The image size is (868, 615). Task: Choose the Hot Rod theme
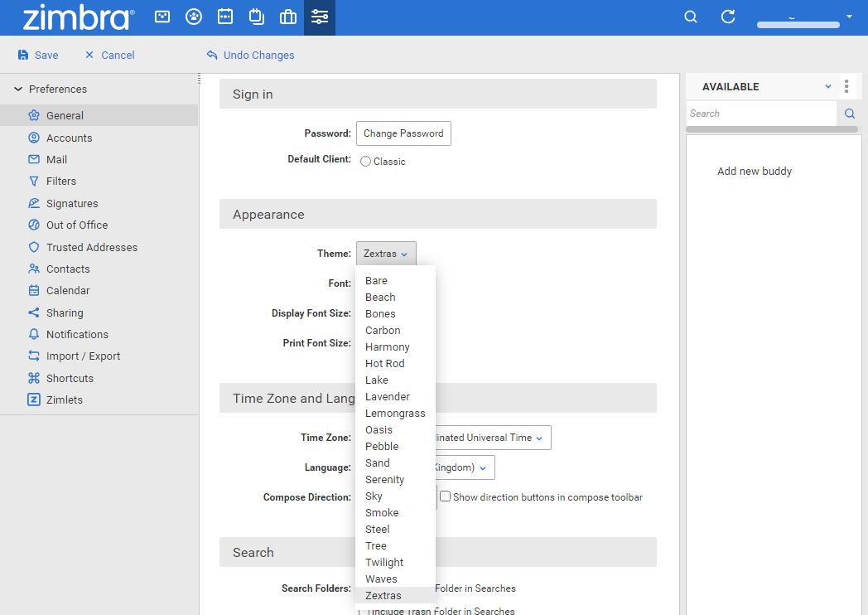pos(395,364)
